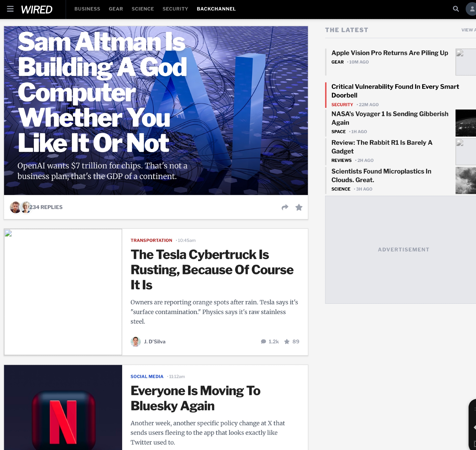Open the Apple Vision Pro Returns headline

click(389, 53)
